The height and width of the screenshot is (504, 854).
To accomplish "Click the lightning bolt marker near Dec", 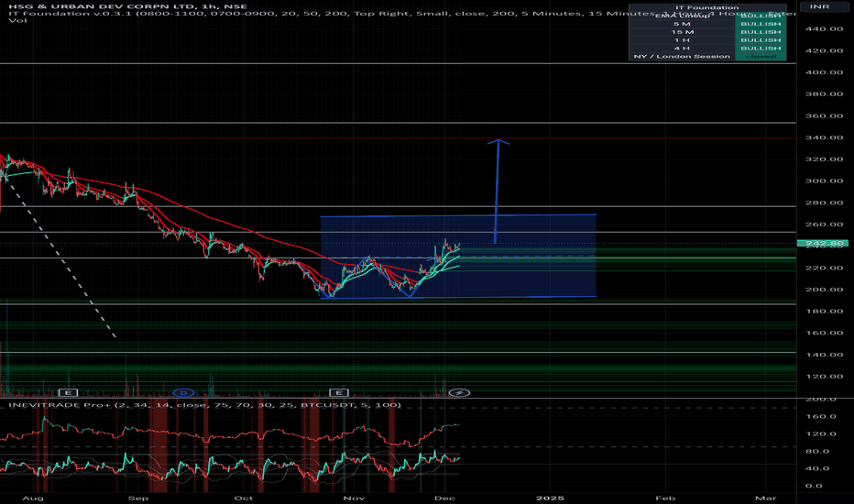I will [x=459, y=392].
